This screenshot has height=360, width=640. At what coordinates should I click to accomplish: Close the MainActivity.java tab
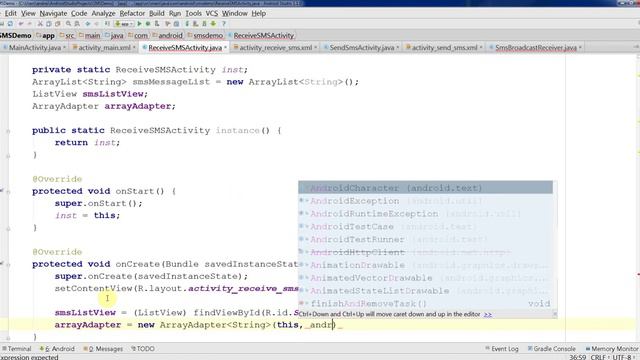pos(64,48)
